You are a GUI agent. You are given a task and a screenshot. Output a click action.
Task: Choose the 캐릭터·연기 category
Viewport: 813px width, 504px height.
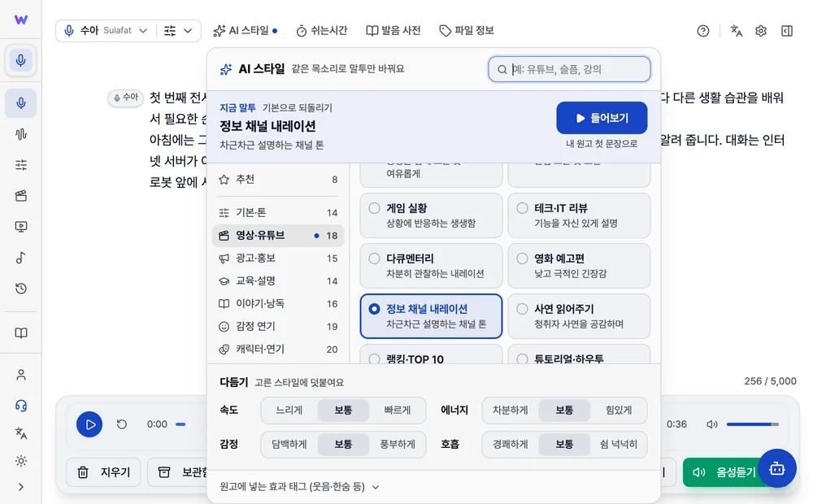(x=278, y=350)
